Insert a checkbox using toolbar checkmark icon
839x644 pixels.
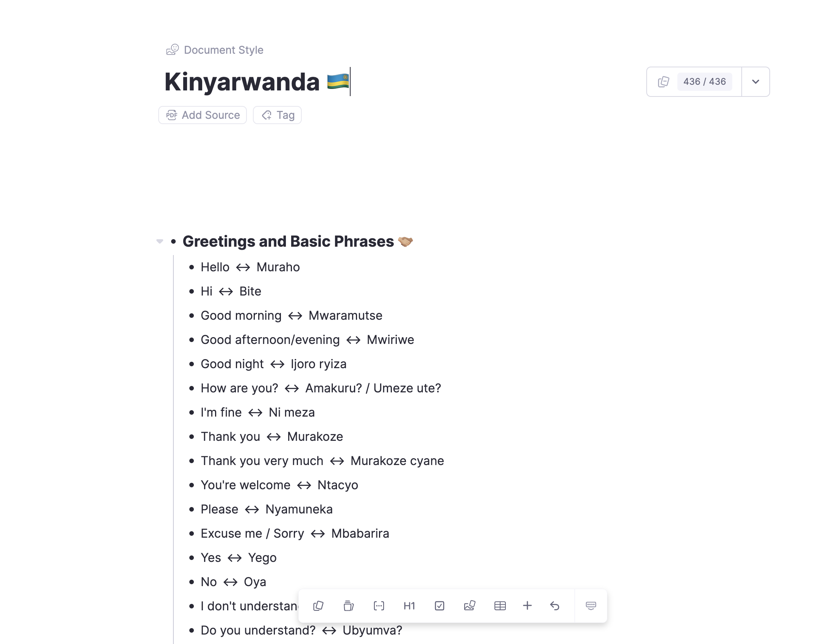[439, 606]
